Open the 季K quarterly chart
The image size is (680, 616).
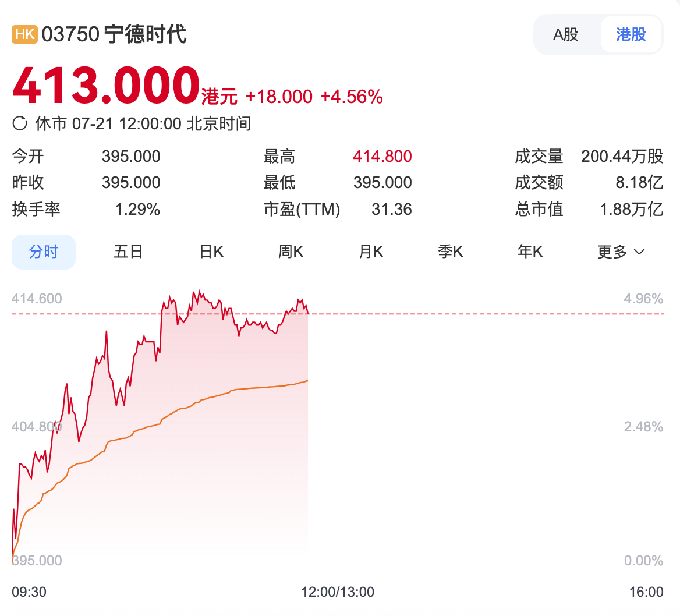450,251
